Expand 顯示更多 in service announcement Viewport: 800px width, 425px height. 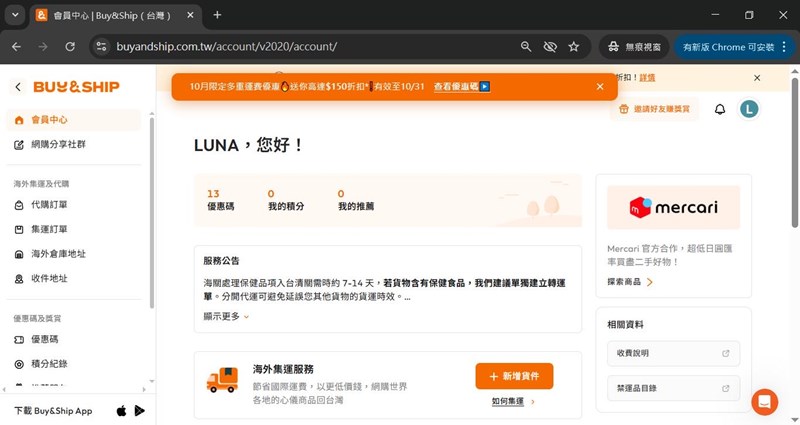pyautogui.click(x=226, y=316)
